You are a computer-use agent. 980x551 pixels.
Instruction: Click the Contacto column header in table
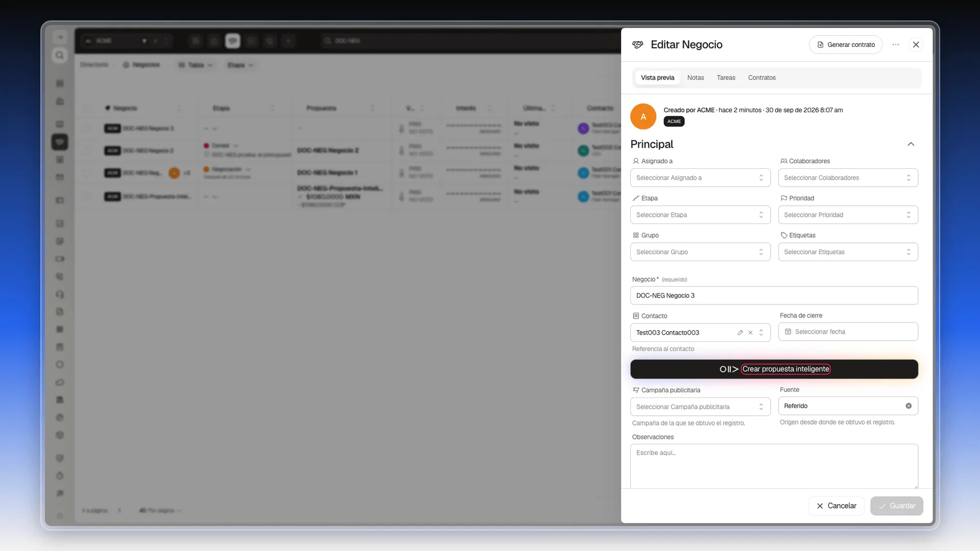(600, 109)
